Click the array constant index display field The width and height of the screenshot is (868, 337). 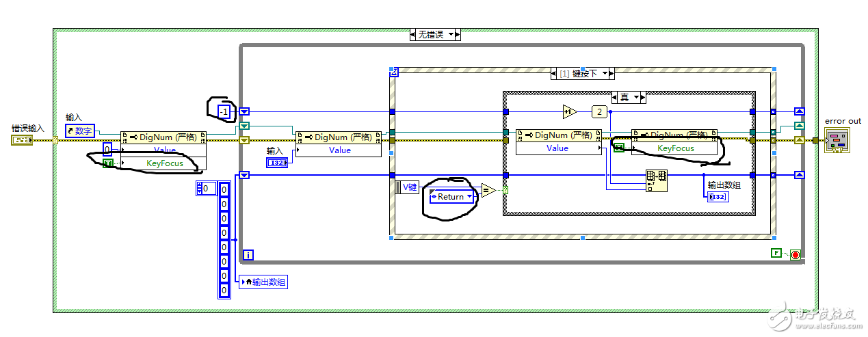pyautogui.click(x=209, y=188)
